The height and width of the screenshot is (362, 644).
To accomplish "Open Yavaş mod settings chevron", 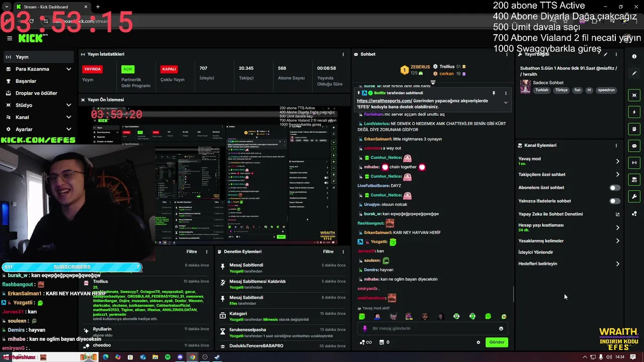I will point(617,161).
